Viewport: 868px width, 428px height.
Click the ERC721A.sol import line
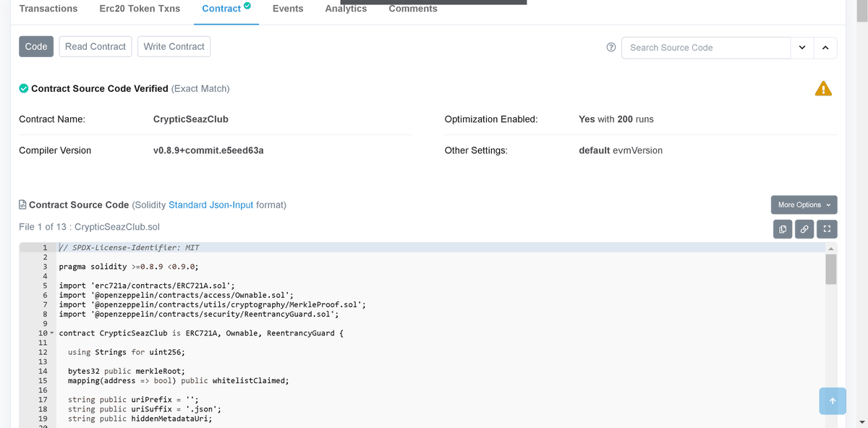tap(147, 286)
